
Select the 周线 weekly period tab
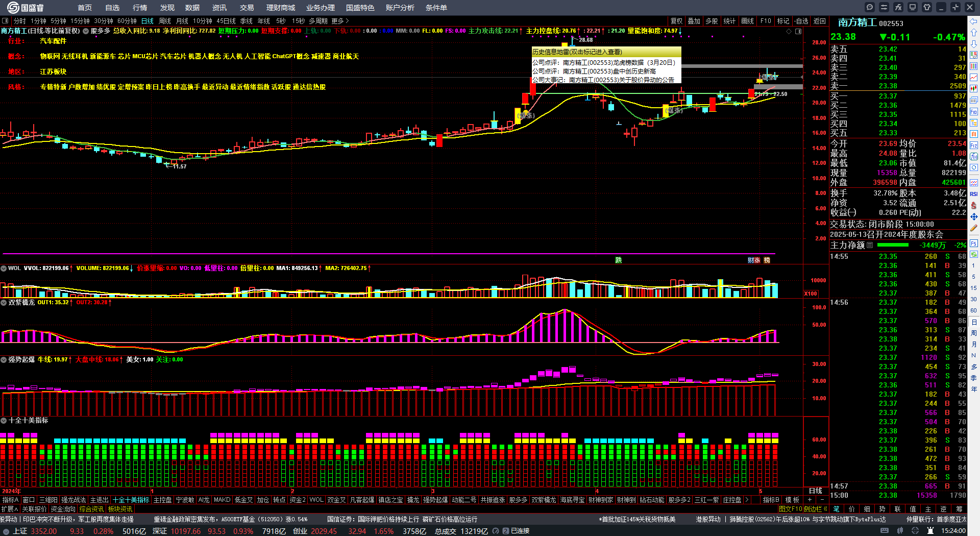coord(165,21)
